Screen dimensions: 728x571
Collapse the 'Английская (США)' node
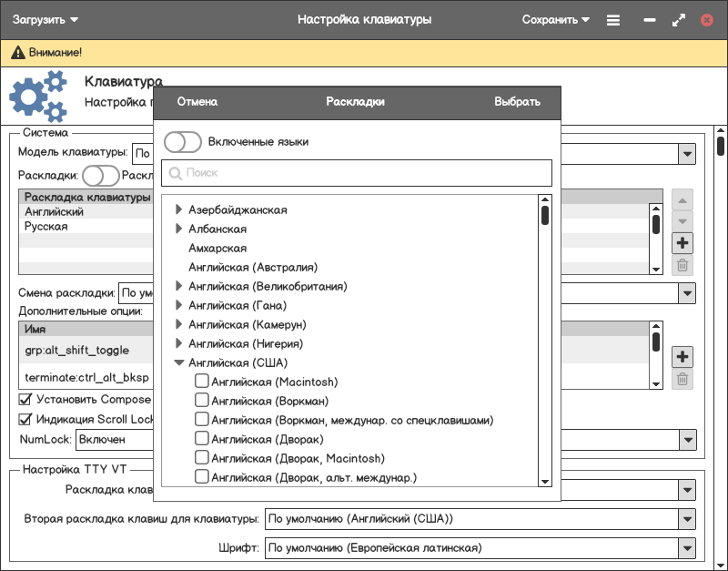coord(178,362)
